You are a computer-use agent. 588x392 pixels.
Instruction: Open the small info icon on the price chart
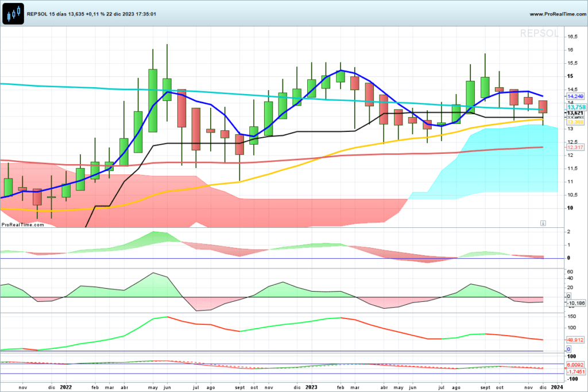(x=543, y=223)
